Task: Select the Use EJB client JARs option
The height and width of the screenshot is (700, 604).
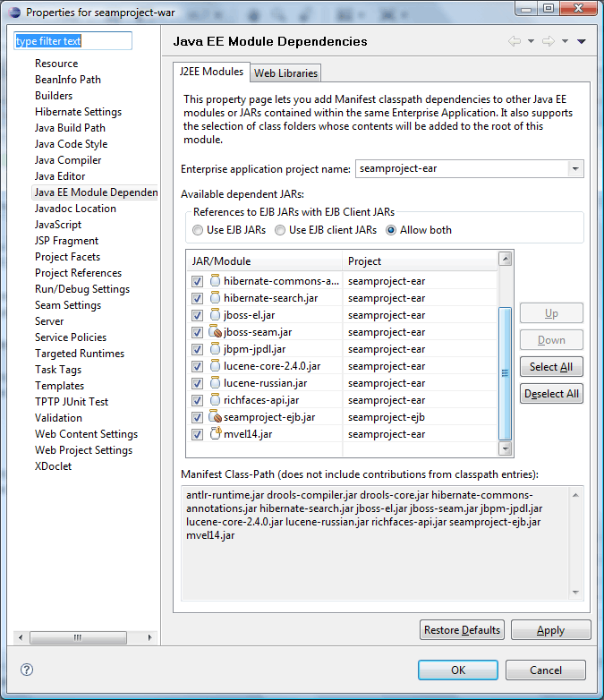Action: click(280, 230)
